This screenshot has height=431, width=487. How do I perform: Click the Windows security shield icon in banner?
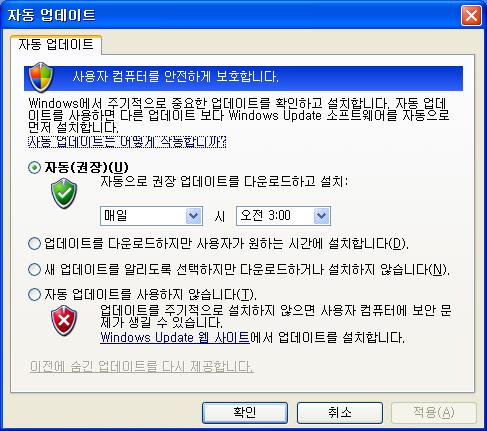pyautogui.click(x=41, y=77)
